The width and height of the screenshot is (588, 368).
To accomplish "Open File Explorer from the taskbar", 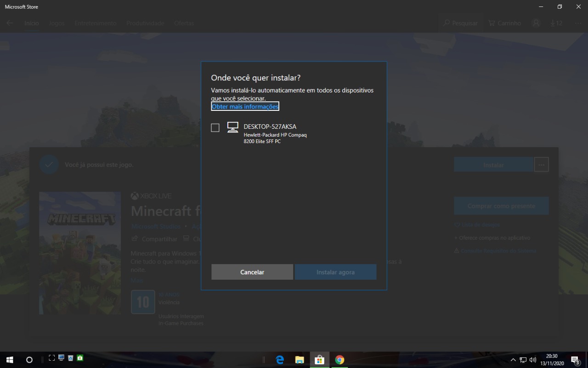I will pyautogui.click(x=300, y=360).
